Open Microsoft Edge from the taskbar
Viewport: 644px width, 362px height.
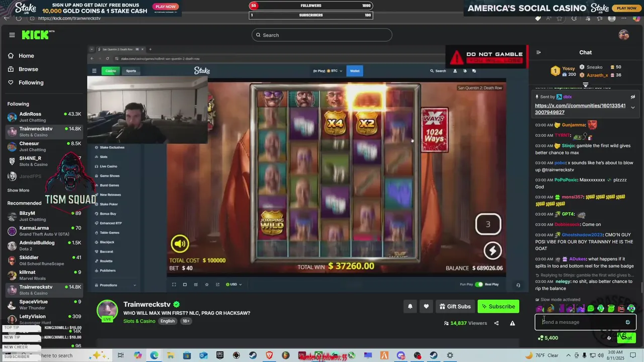(x=154, y=355)
